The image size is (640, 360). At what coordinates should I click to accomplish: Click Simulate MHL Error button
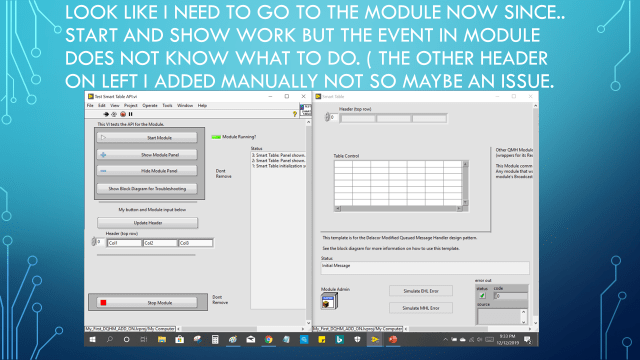pyautogui.click(x=421, y=308)
